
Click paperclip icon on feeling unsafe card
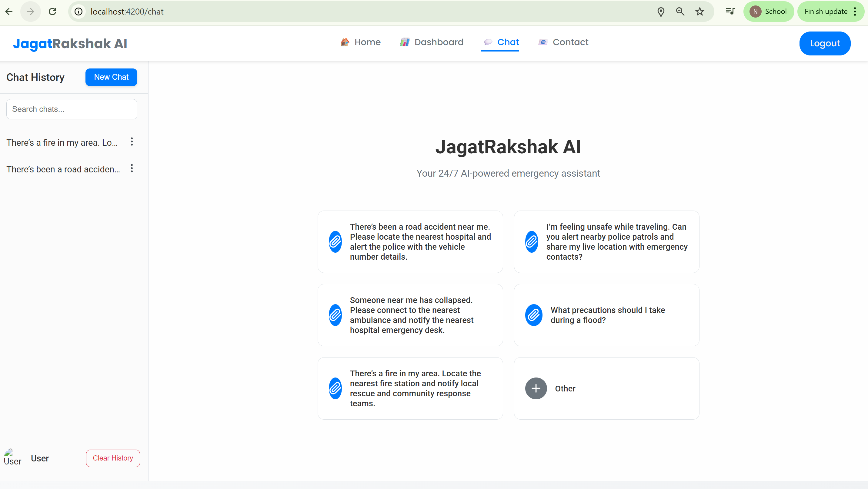(x=531, y=241)
